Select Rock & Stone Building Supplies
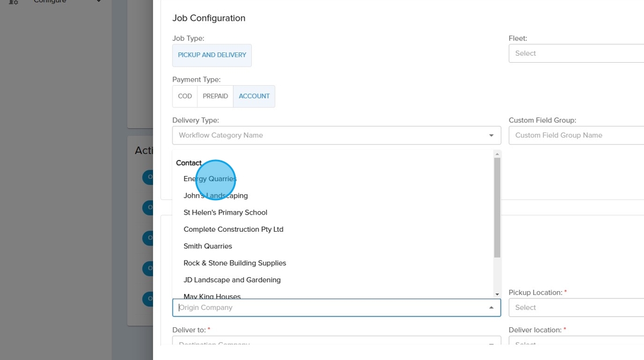Image resolution: width=644 pixels, height=360 pixels. (235, 263)
